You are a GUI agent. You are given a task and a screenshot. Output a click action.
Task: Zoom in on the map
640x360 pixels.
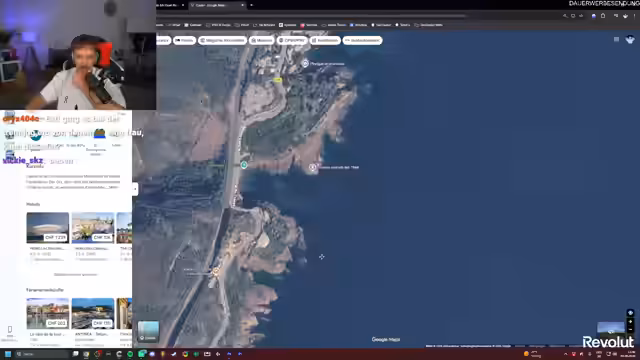click(630, 322)
